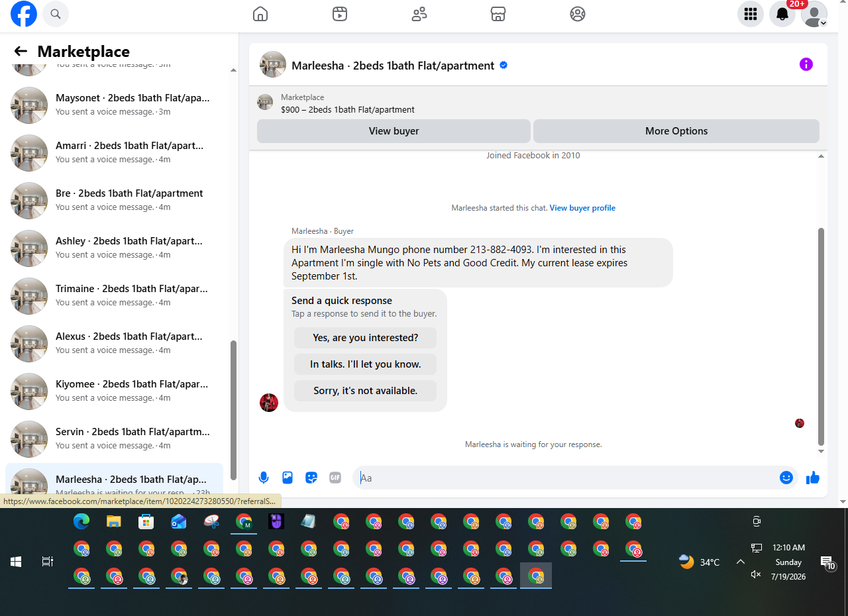Image resolution: width=848 pixels, height=616 pixels.
Task: Open File Explorer from the taskbar
Action: click(114, 522)
